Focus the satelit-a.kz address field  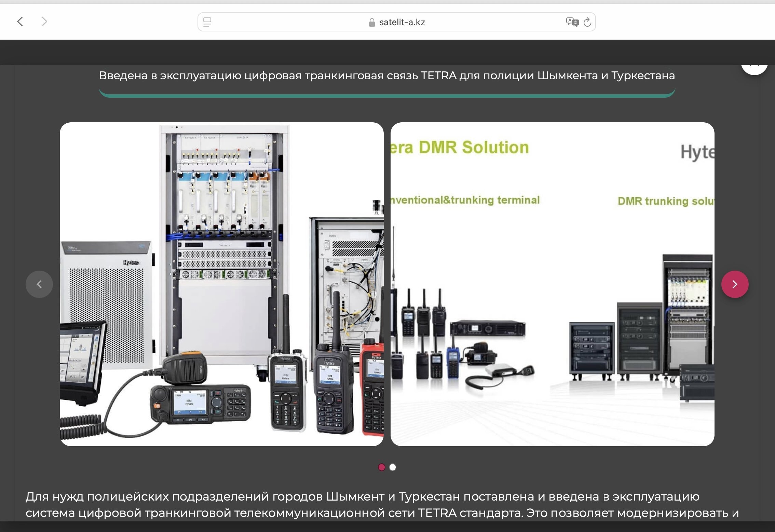[396, 22]
